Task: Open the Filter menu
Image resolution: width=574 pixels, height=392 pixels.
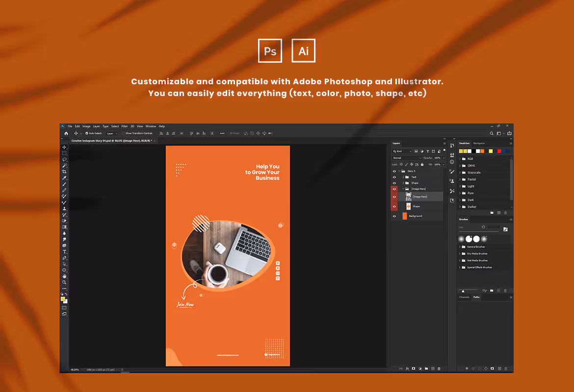Action: click(125, 126)
